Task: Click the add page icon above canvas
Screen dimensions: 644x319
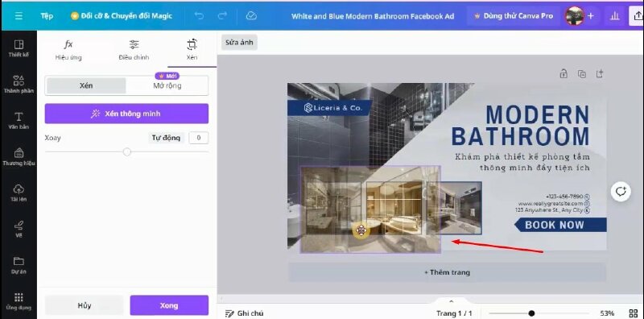Action: [600, 74]
